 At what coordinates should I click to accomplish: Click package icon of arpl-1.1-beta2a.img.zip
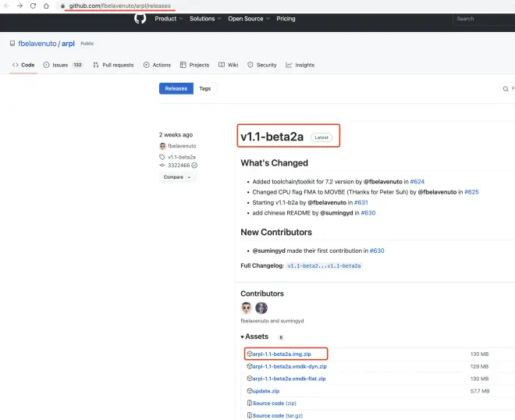click(250, 354)
